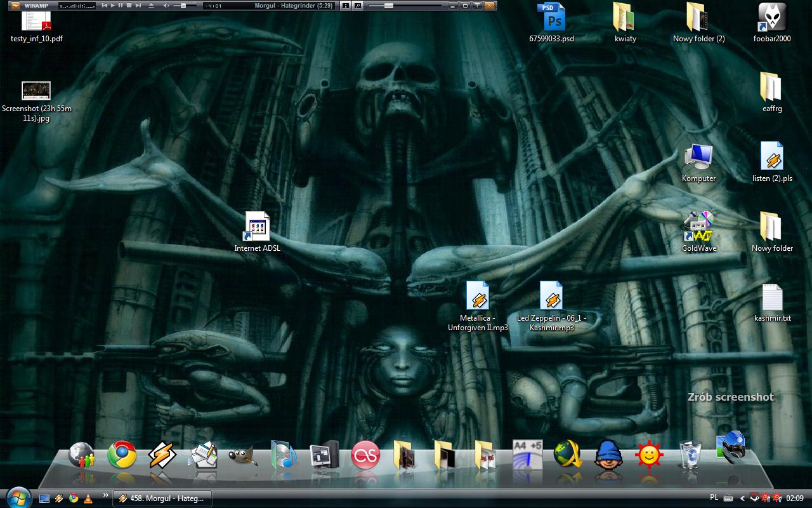Show hidden system tray icons arrow

coord(742,498)
